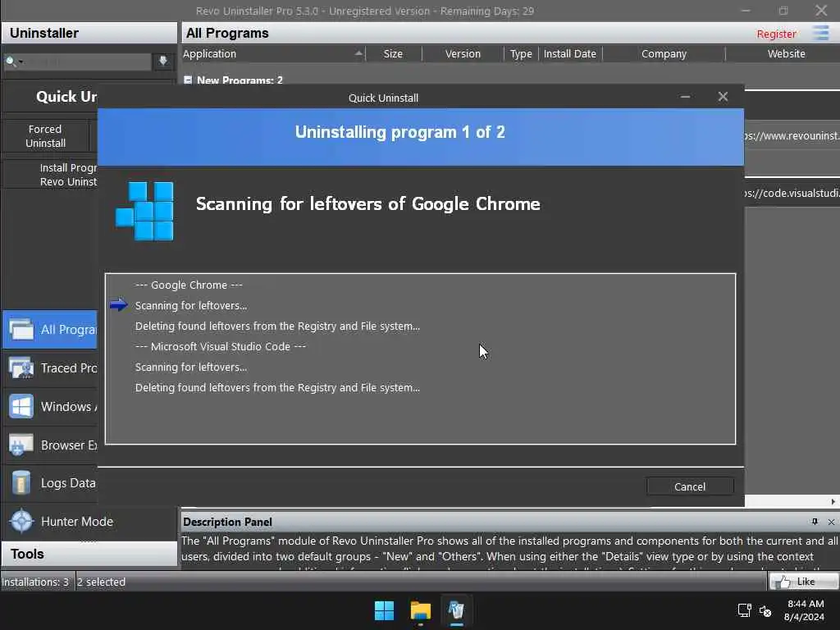Image resolution: width=840 pixels, height=630 pixels.
Task: Click the muted volume tray icon
Action: [765, 610]
